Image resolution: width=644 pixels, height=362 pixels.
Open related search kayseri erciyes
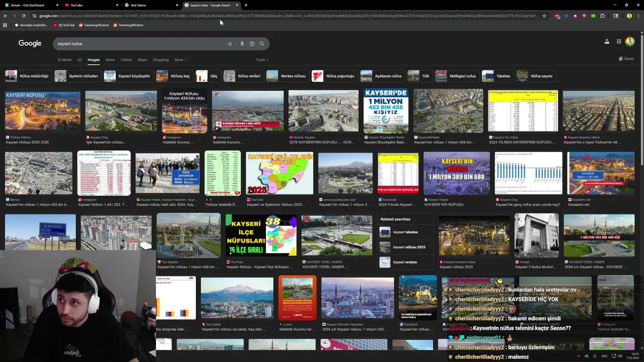pyautogui.click(x=405, y=262)
